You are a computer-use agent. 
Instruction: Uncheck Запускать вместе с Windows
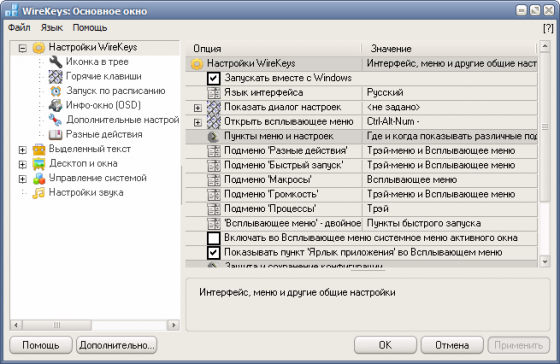pyautogui.click(x=214, y=78)
